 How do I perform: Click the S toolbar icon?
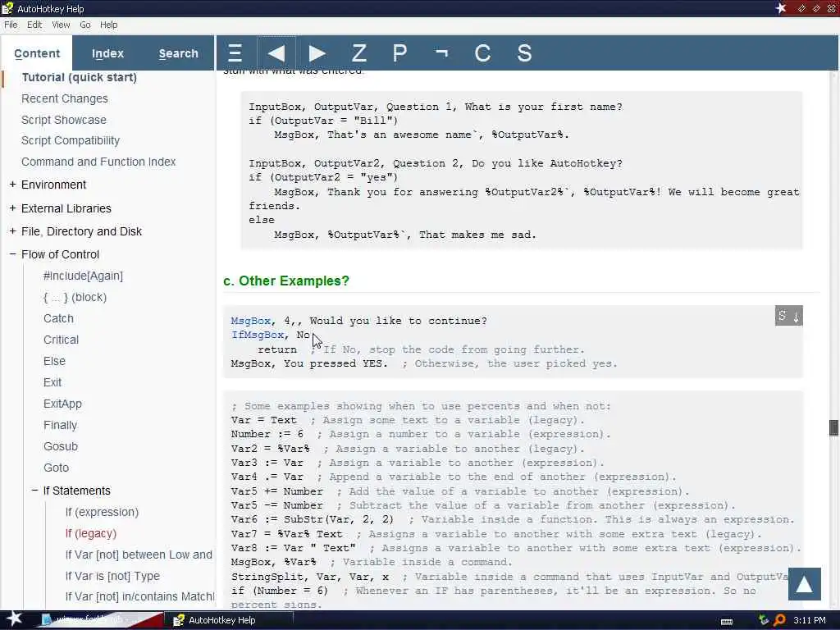pyautogui.click(x=524, y=53)
